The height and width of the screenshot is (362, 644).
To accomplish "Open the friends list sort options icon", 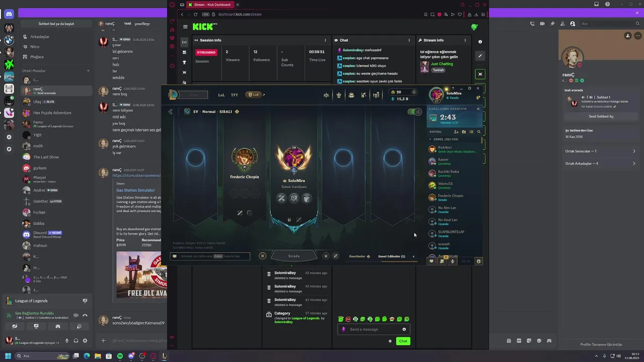I will pos(471,132).
